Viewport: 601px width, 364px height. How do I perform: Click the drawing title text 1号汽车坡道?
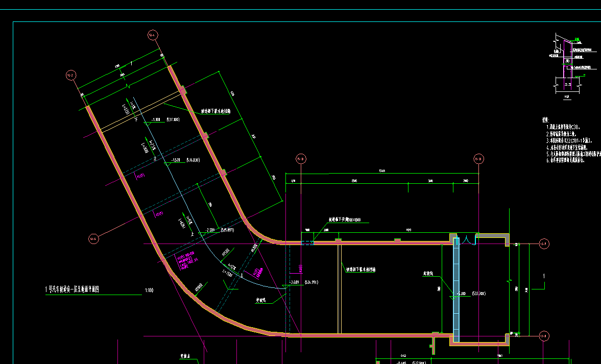point(73,289)
